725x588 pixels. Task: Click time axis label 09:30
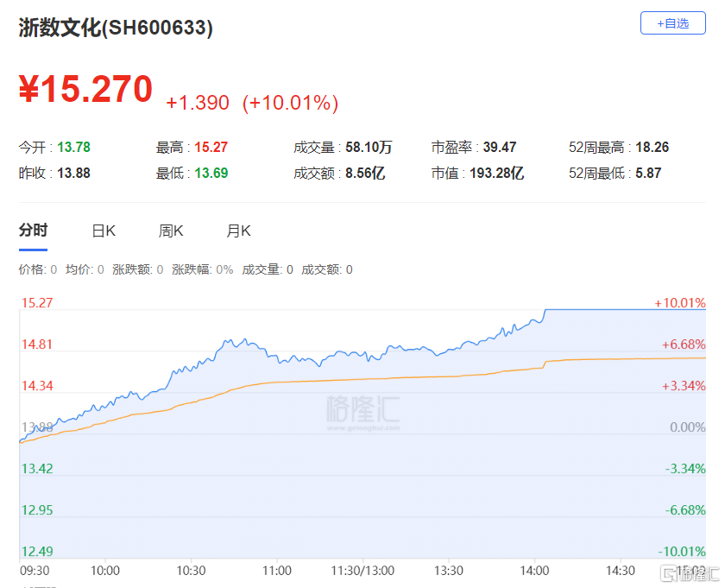pos(35,571)
